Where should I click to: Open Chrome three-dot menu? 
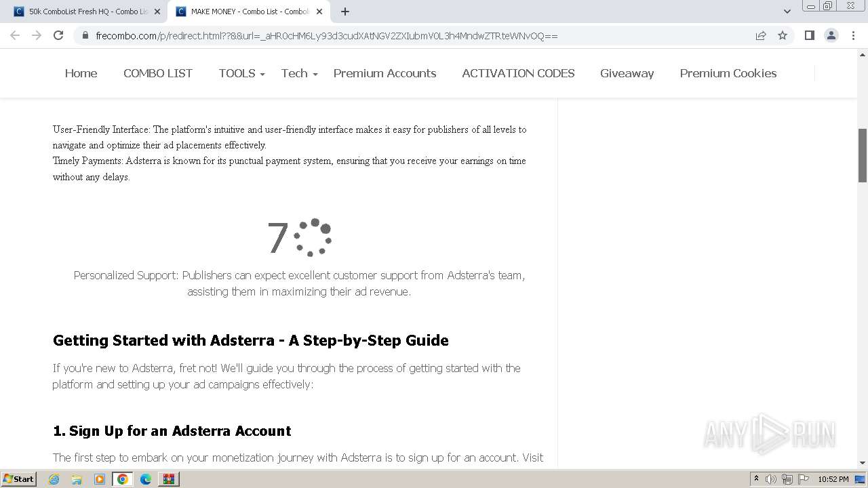(852, 35)
